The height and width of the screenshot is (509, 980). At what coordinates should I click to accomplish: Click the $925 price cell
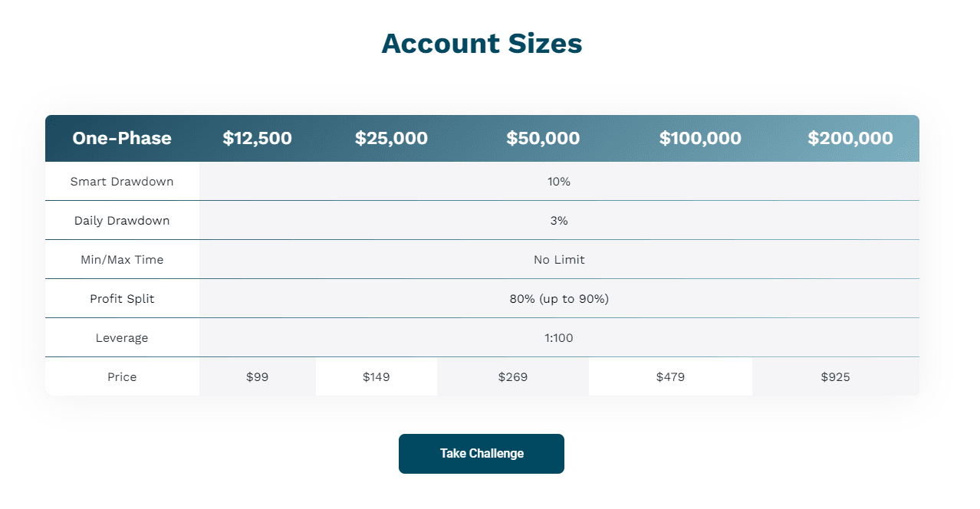[835, 376]
